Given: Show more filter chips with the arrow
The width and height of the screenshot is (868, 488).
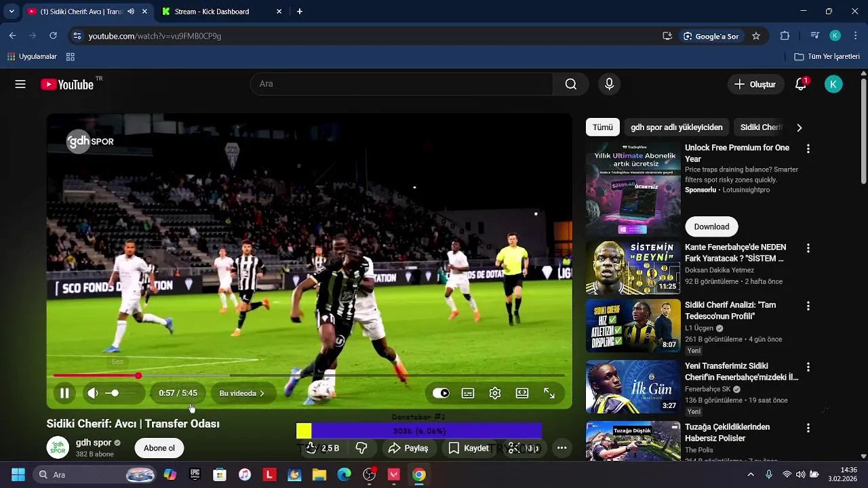Looking at the screenshot, I should coord(799,127).
